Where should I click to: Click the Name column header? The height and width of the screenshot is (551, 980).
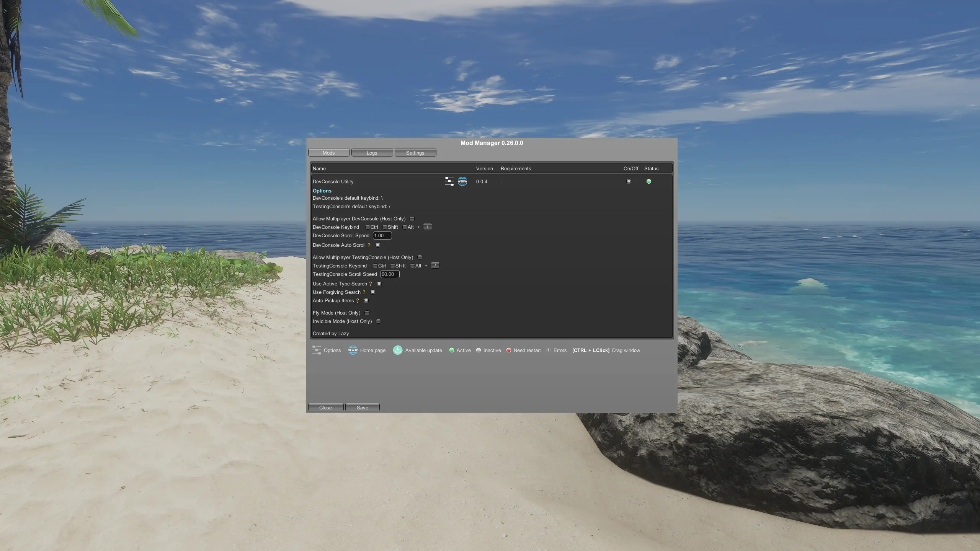click(319, 169)
